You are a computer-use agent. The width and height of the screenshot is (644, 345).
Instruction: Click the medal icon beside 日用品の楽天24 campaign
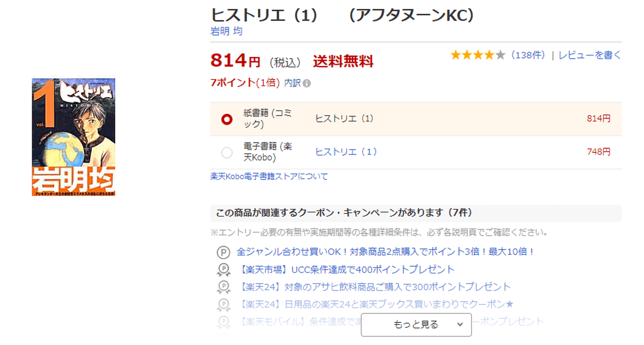coord(223,304)
